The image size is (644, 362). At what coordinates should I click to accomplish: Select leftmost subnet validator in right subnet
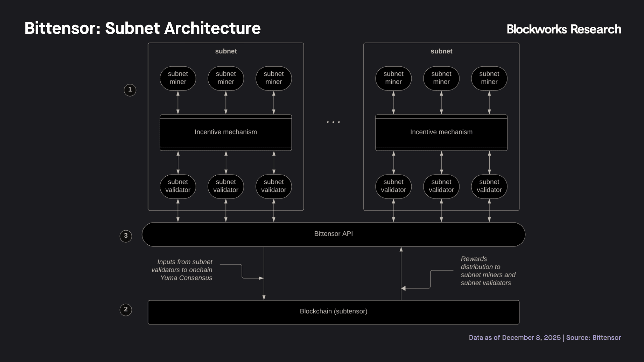pyautogui.click(x=393, y=186)
